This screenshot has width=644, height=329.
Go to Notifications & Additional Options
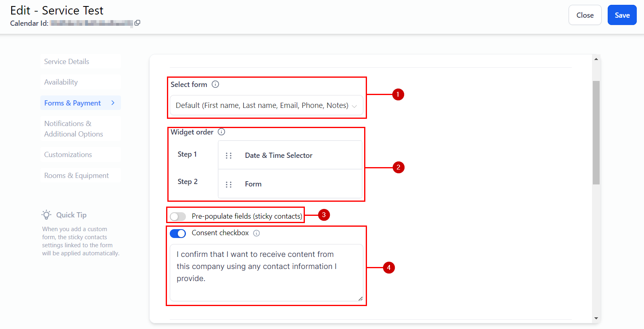tap(73, 129)
